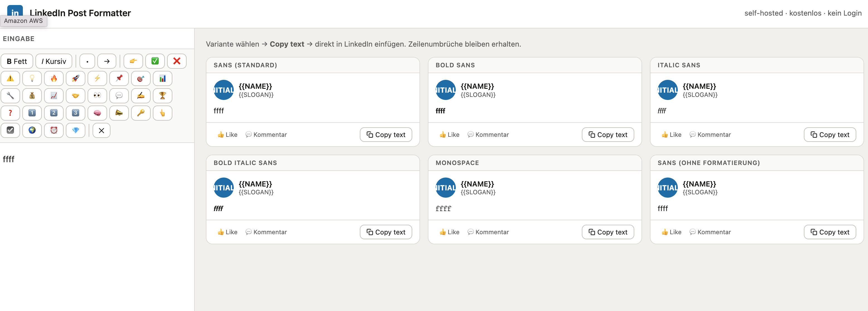The image size is (868, 311).
Task: Copy text of the Monospace variant
Action: pyautogui.click(x=607, y=232)
